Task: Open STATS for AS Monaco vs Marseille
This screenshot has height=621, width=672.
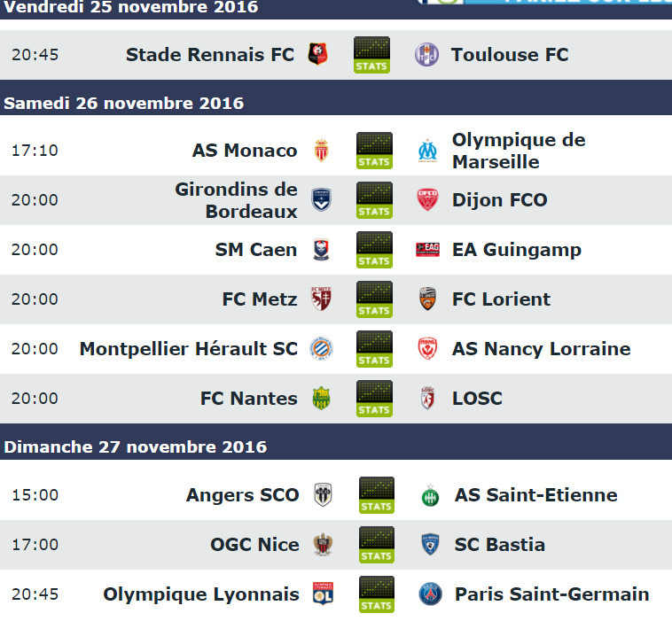Action: 374,151
